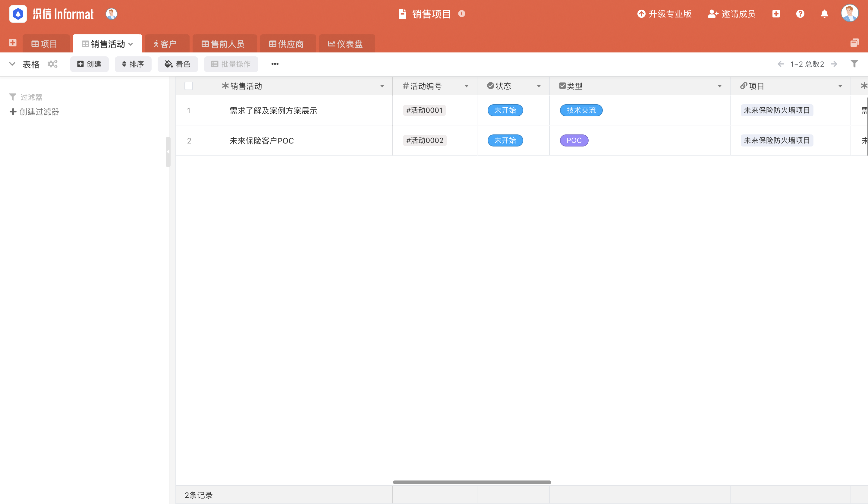868x504 pixels.
Task: Click the filter 过滤器 icon in sidebar
Action: point(13,97)
